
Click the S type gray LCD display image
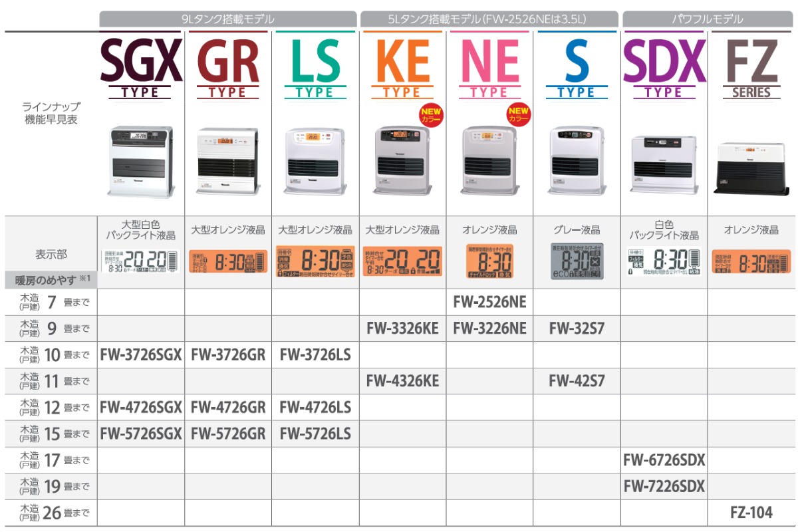pyautogui.click(x=577, y=261)
